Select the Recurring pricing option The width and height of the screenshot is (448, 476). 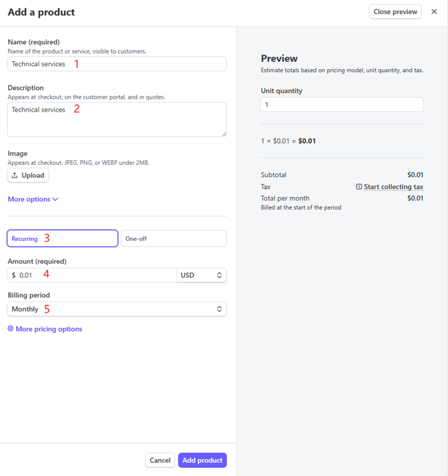pyautogui.click(x=62, y=239)
